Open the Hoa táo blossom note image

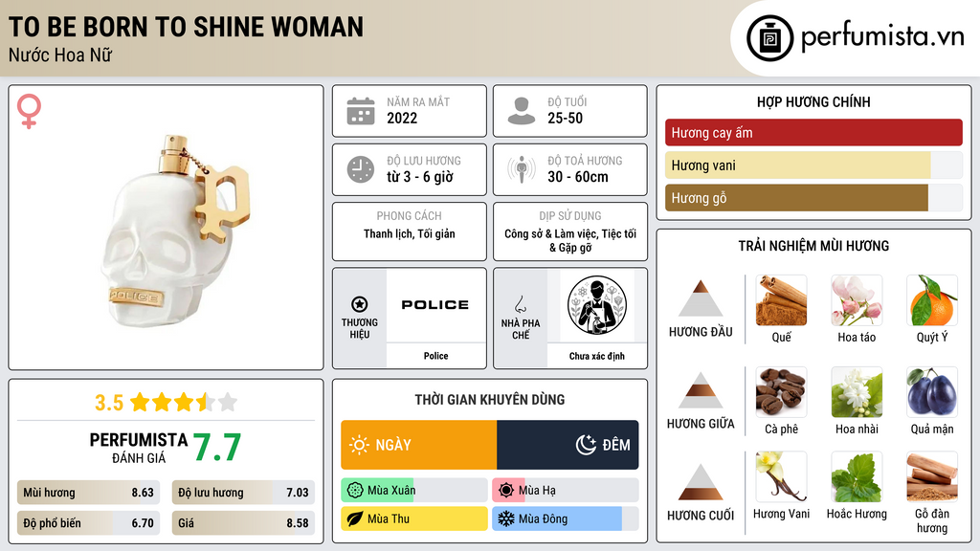(x=857, y=300)
